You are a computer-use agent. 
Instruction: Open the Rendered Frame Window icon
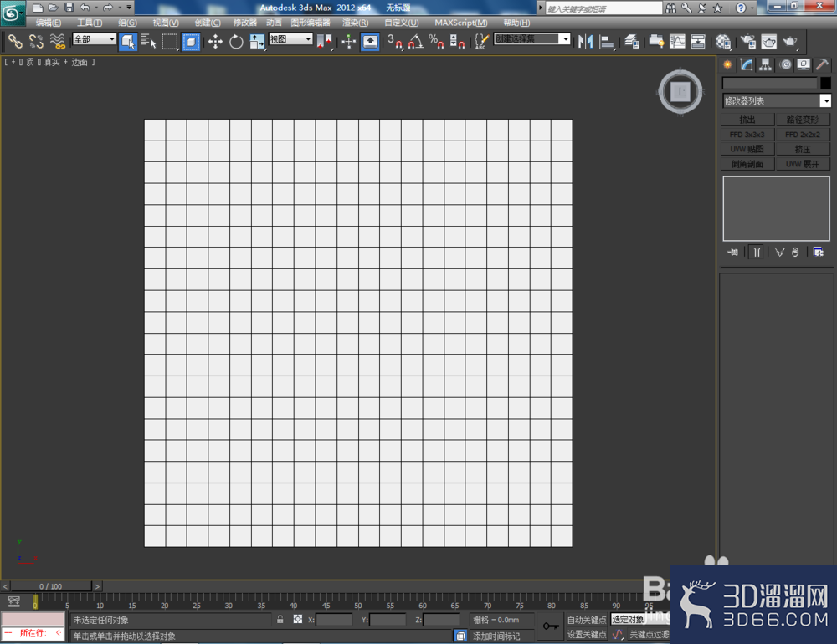pyautogui.click(x=768, y=41)
